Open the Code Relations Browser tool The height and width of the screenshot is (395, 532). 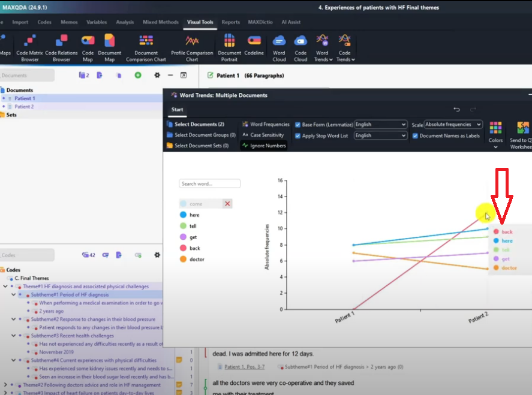(x=61, y=48)
